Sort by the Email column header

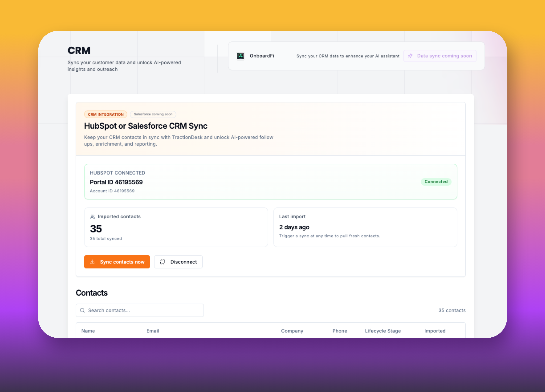(153, 331)
